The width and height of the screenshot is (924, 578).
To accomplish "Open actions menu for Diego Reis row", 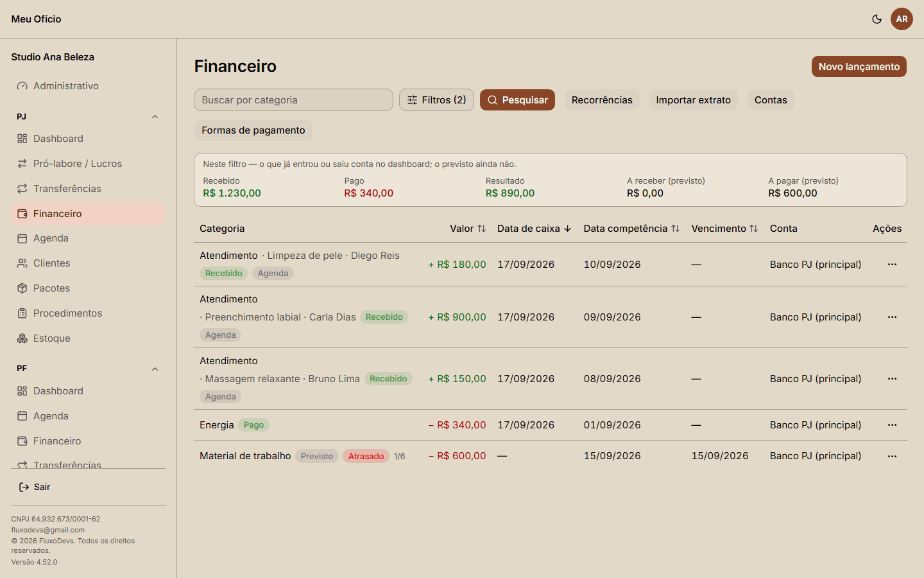I will tap(892, 265).
